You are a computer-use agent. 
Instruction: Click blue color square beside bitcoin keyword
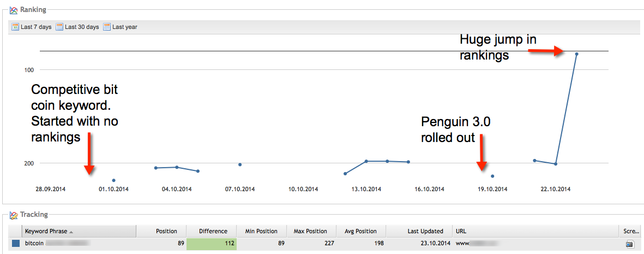point(16,243)
